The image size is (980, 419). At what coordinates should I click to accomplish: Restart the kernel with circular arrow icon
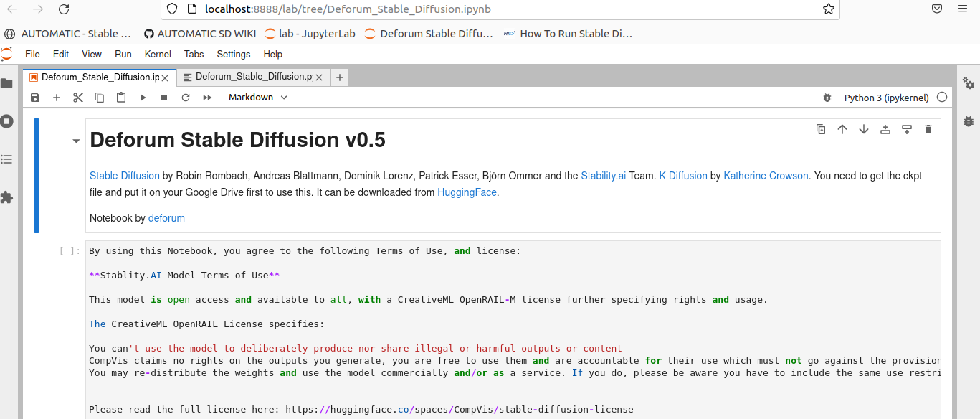coord(186,98)
